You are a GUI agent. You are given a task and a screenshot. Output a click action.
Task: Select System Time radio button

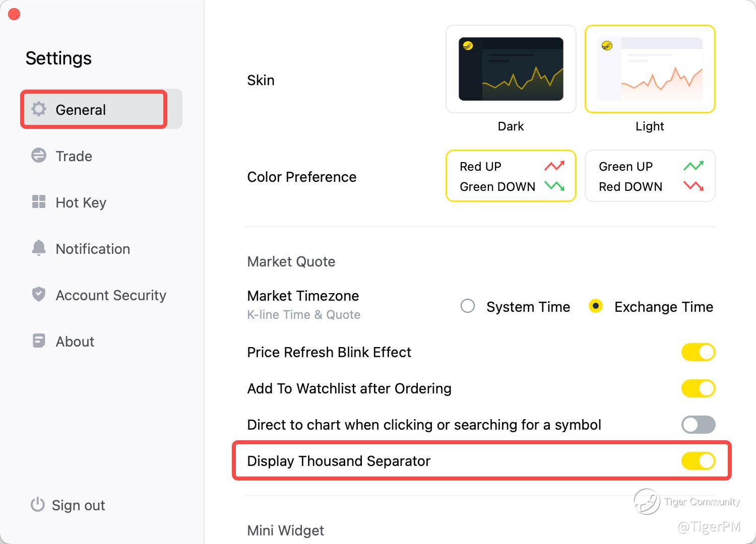[468, 306]
